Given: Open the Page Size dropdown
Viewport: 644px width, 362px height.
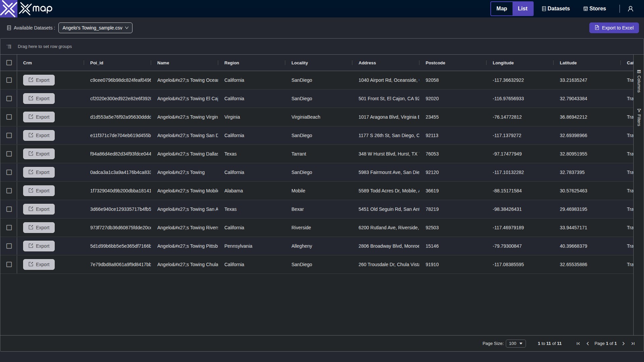Looking at the screenshot, I should [516, 343].
